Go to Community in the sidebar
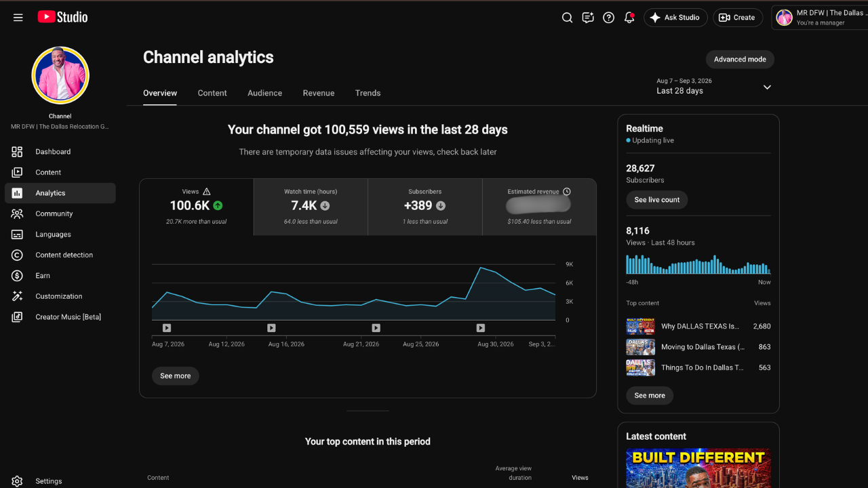Viewport: 868px width, 488px height. pos(60,213)
